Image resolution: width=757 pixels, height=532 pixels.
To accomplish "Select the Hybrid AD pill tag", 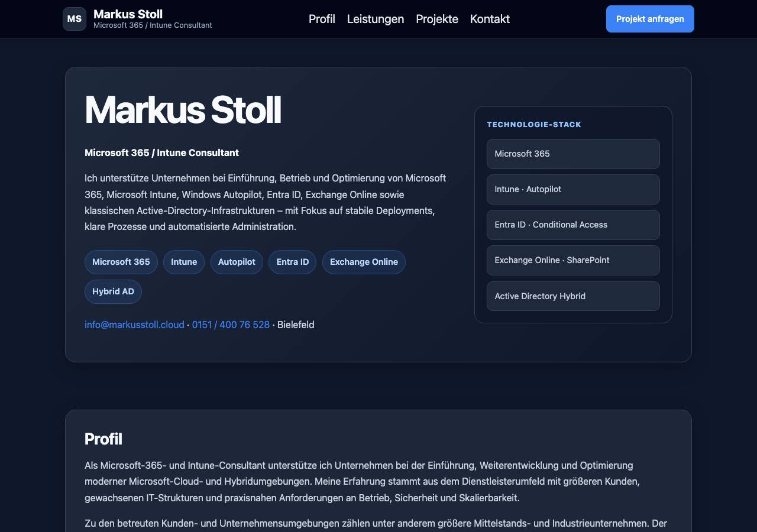I will click(x=113, y=291).
